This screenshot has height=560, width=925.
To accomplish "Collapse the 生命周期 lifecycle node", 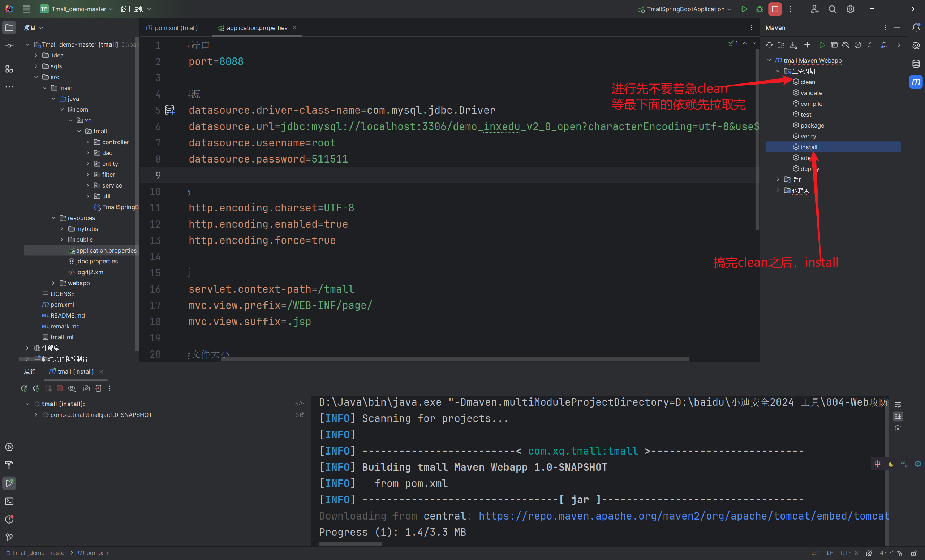I will coord(778,71).
